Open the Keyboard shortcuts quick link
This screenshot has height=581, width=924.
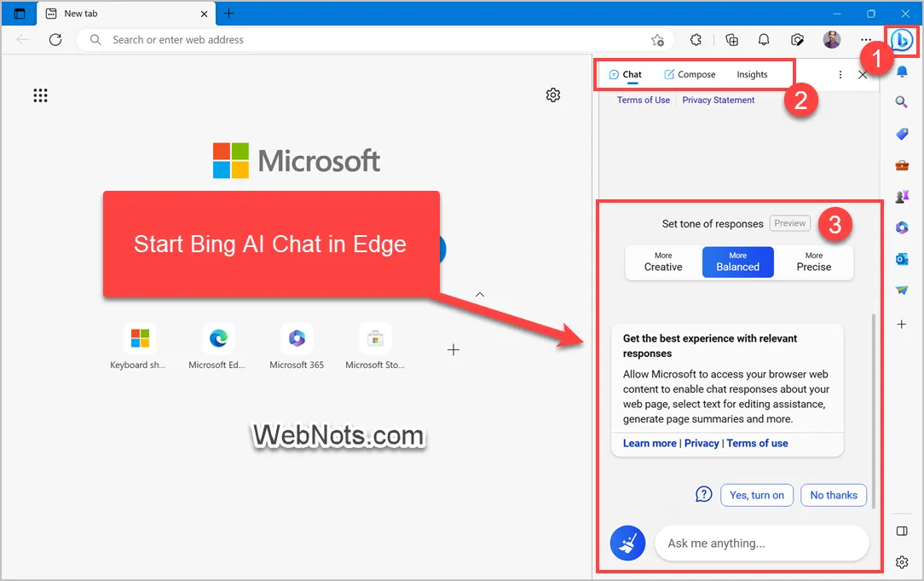(139, 346)
